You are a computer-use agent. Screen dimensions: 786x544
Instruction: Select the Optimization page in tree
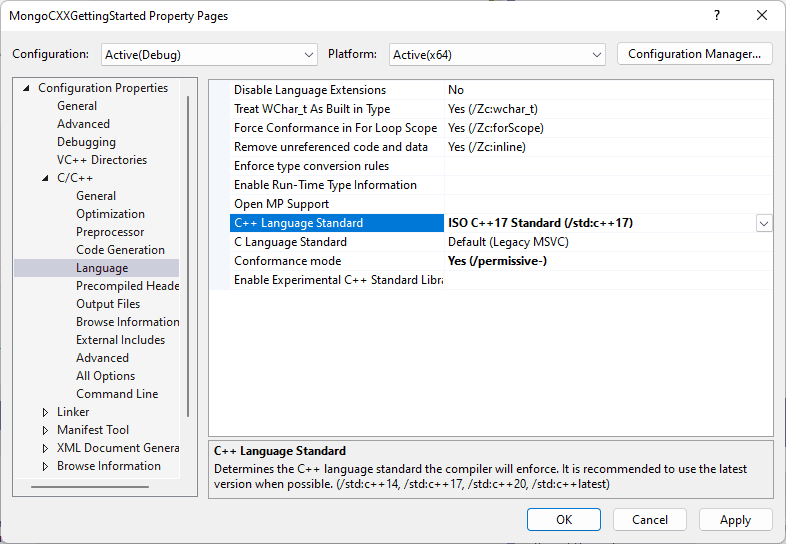[x=110, y=214]
